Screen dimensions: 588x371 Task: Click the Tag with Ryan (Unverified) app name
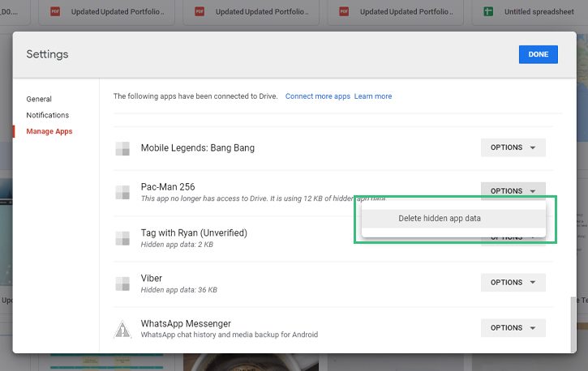[x=194, y=232]
